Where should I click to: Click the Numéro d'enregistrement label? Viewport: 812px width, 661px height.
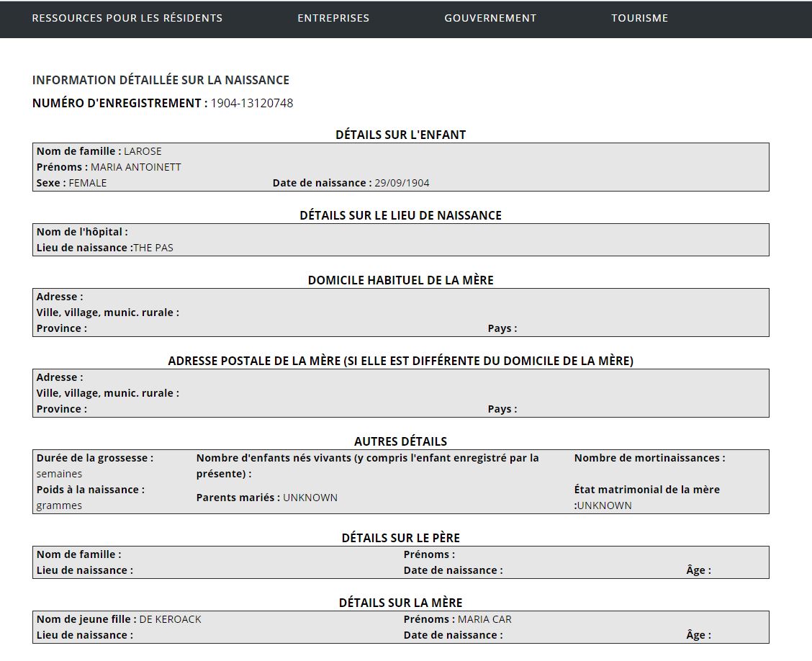click(x=119, y=103)
